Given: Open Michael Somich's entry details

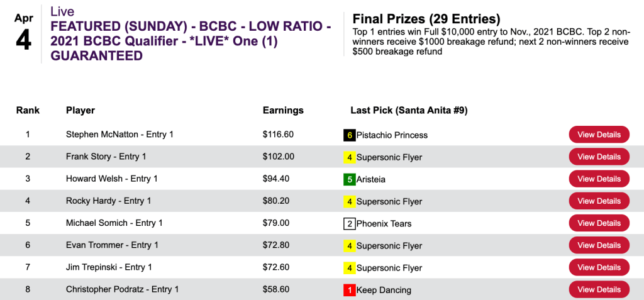Looking at the screenshot, I should 599,223.
